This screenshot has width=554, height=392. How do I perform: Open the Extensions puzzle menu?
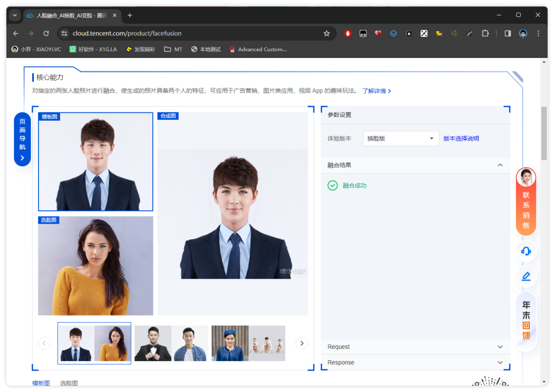[485, 33]
